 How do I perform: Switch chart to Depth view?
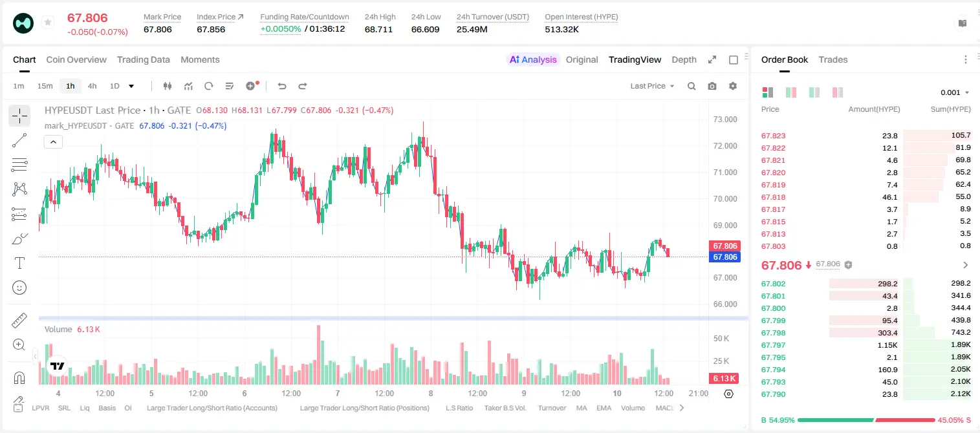(x=684, y=59)
